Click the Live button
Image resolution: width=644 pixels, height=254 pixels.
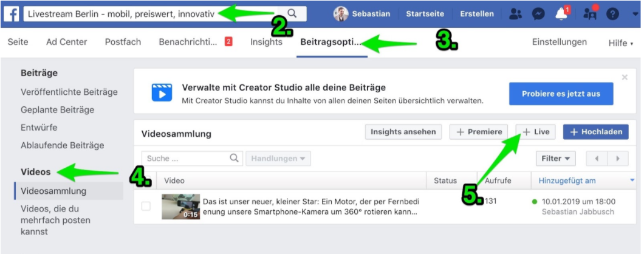[x=535, y=132]
